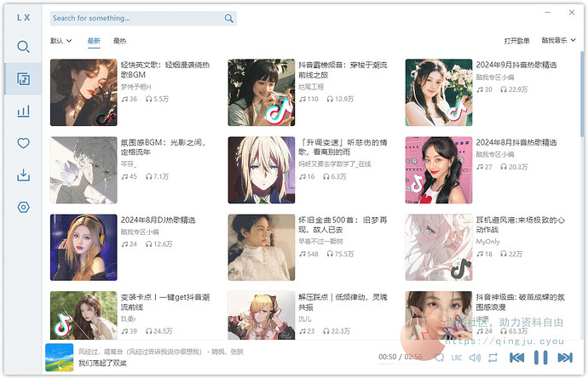Open the leaderboard chart icon in sidebar
588x378 pixels.
tap(23, 111)
